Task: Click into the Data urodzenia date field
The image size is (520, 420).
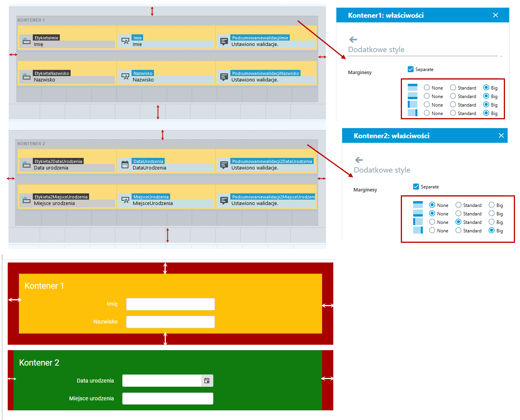Action: 162,381
